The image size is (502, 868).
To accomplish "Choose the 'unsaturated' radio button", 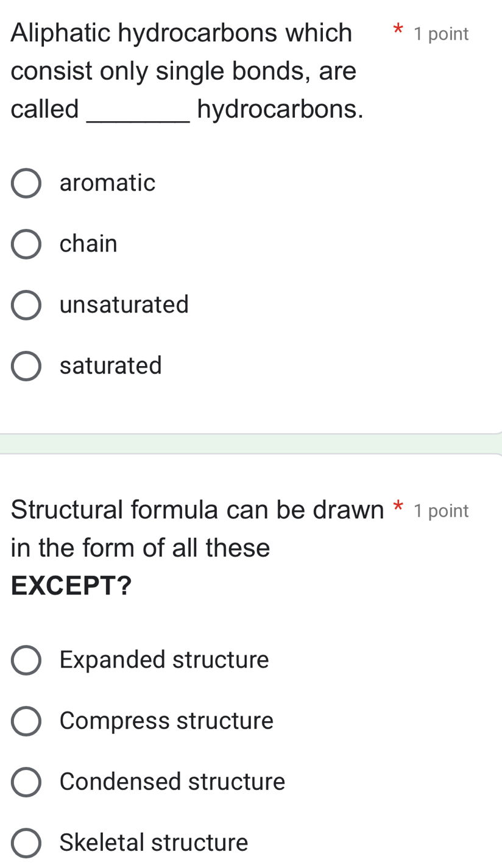I will point(26,305).
